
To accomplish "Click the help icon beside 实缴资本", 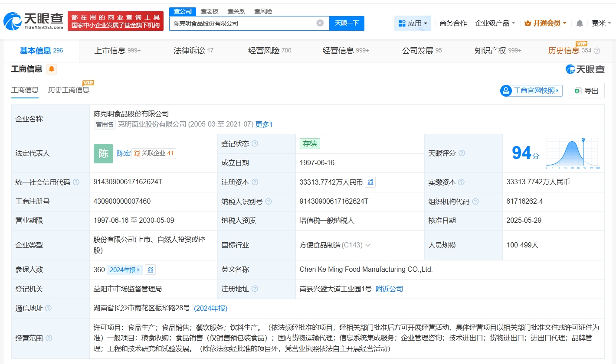I will click(x=462, y=182).
